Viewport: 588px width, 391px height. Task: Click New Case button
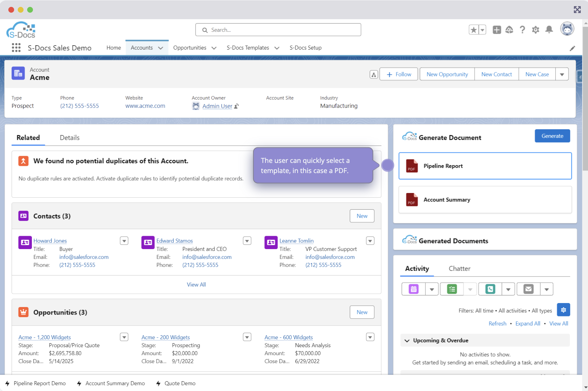[x=537, y=74]
